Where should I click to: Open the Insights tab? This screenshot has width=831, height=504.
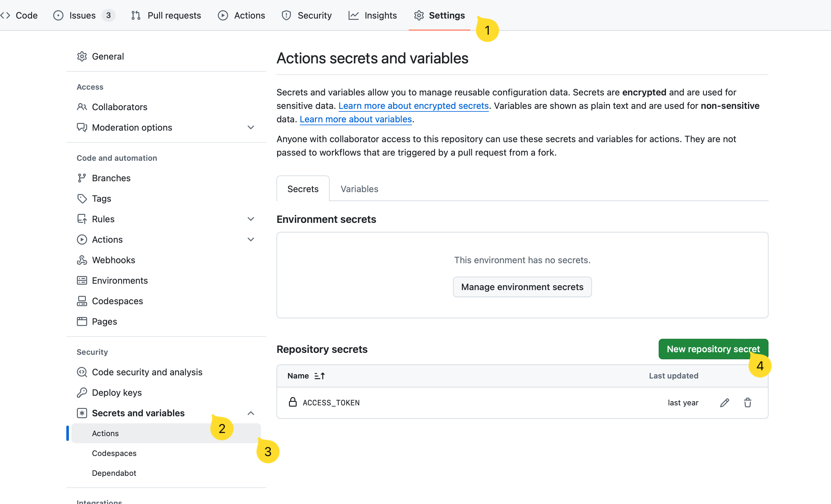click(x=373, y=15)
